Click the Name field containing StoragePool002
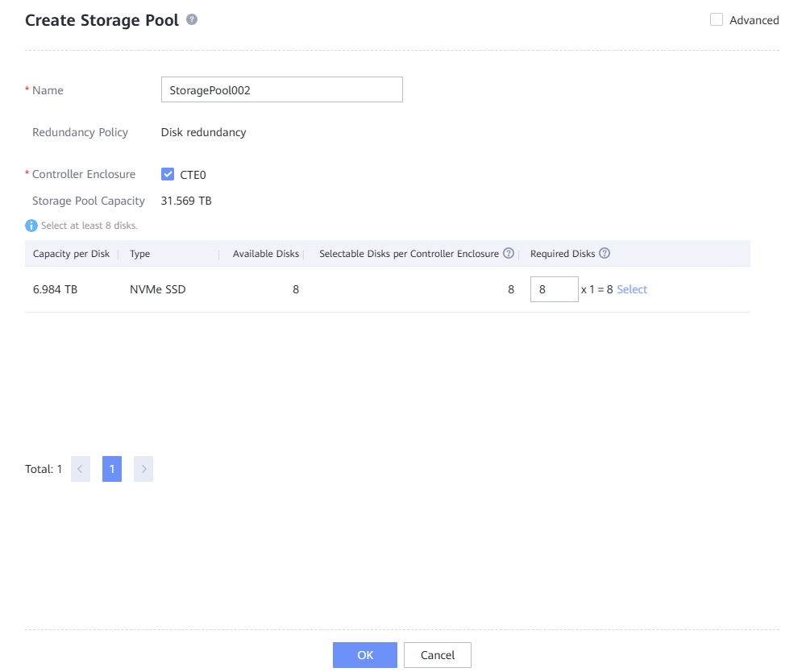The width and height of the screenshot is (802, 672). 281,90
